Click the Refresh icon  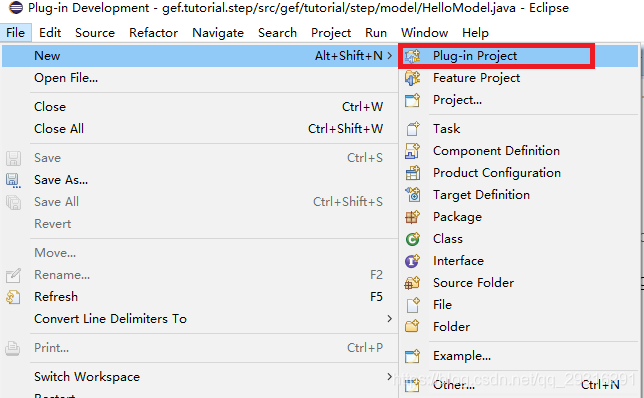pos(13,297)
